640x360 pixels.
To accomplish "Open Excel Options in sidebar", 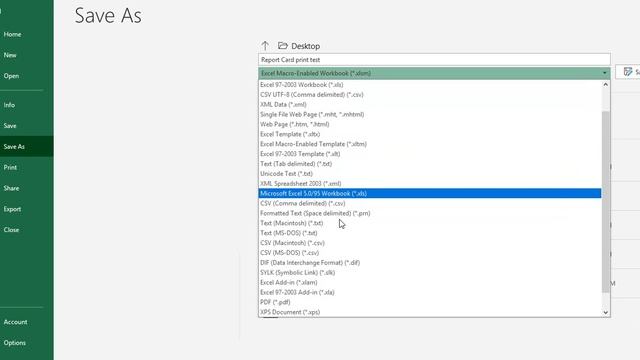I will (x=27, y=343).
